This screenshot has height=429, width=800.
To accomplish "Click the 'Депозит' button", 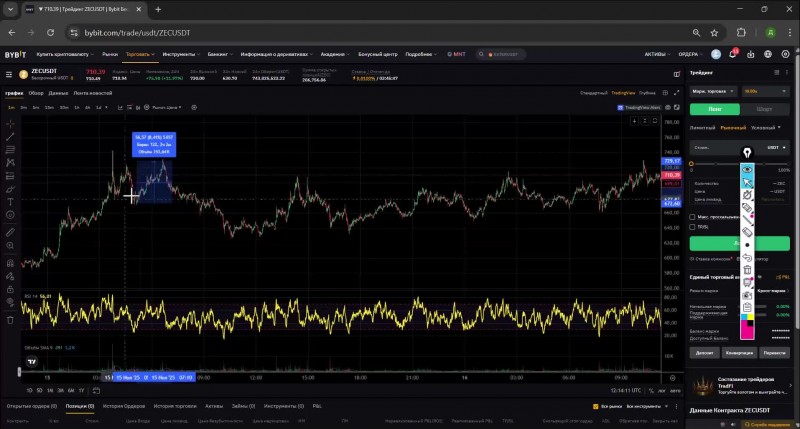I will pyautogui.click(x=706, y=353).
